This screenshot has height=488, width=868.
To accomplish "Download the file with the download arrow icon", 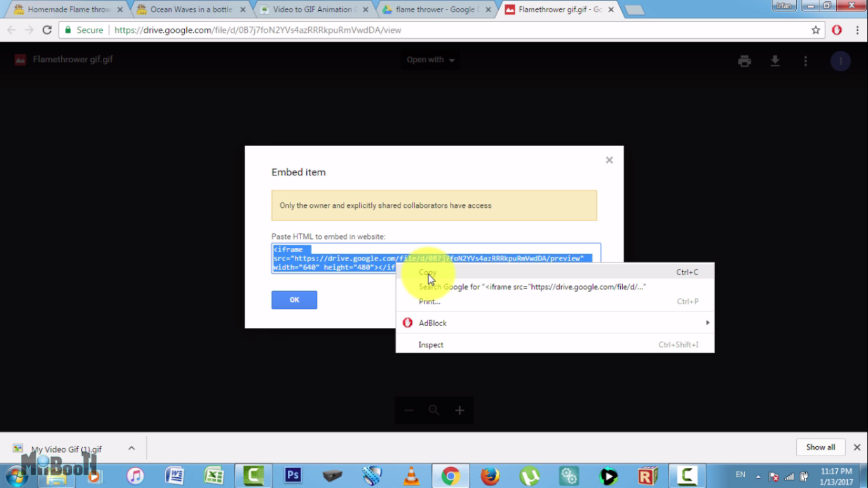I will coord(775,61).
